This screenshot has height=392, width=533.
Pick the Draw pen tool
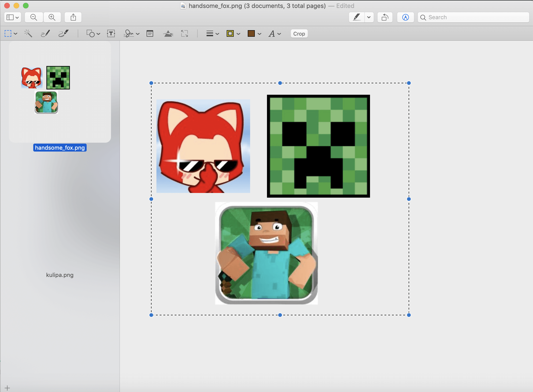(64, 33)
